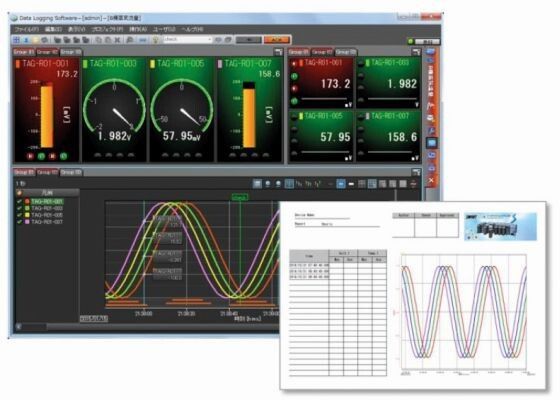This screenshot has height=400, width=560.
Task: Click the blue grid icon starting the top toolbar
Action: click(x=16, y=40)
